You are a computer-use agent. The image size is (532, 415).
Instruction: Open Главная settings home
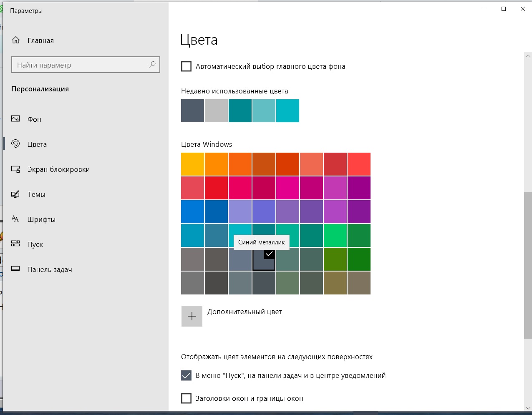pos(40,40)
